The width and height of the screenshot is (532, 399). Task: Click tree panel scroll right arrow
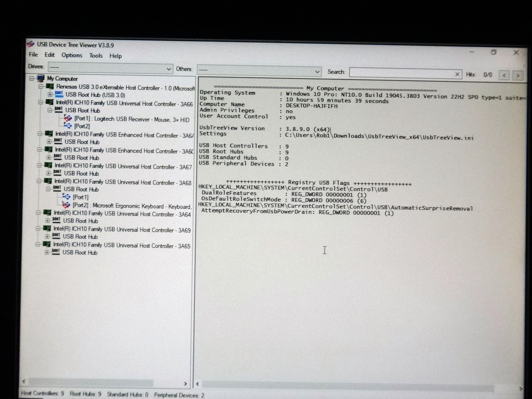coord(185,384)
